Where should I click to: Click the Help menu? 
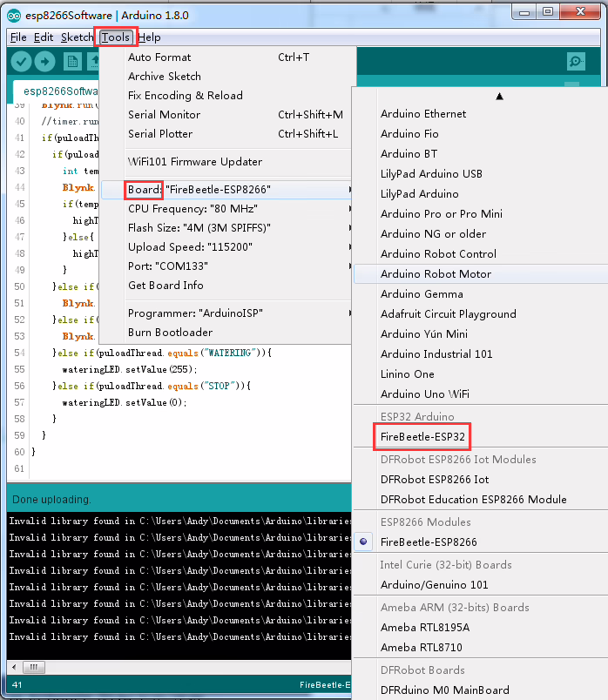149,37
